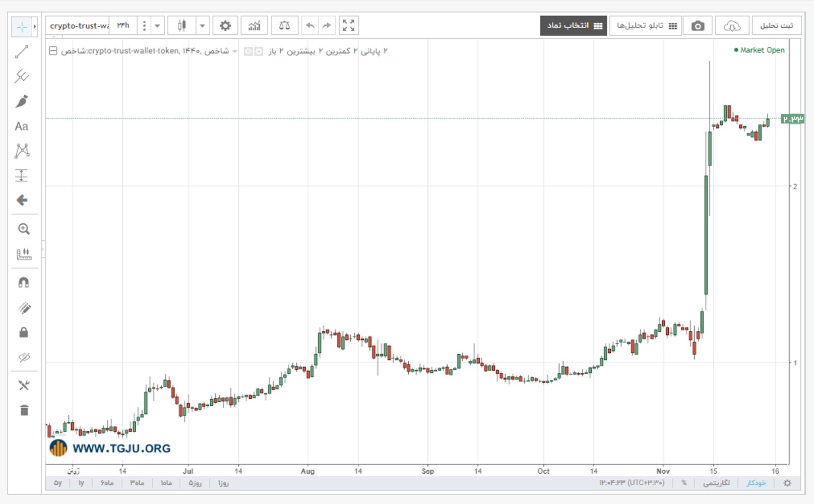Open the pitchfork tool
Viewport: 814px width, 504px height.
(x=22, y=76)
